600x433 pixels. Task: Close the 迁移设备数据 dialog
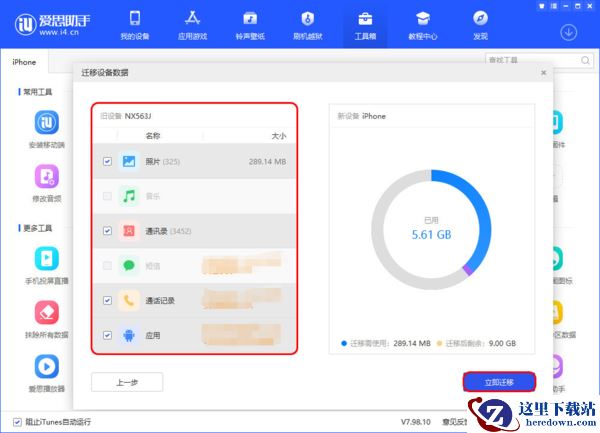(544, 73)
